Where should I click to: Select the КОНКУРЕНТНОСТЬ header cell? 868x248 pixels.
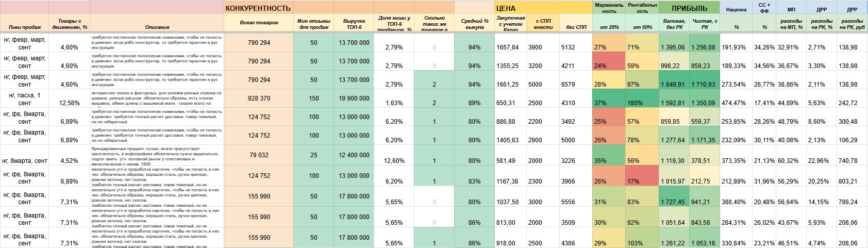click(259, 8)
